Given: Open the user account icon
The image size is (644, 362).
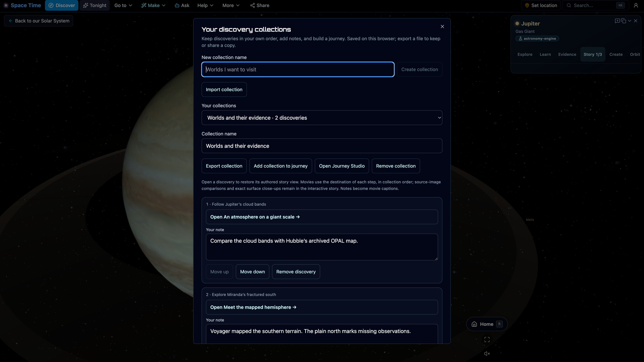Looking at the screenshot, I should tap(636, 5).
